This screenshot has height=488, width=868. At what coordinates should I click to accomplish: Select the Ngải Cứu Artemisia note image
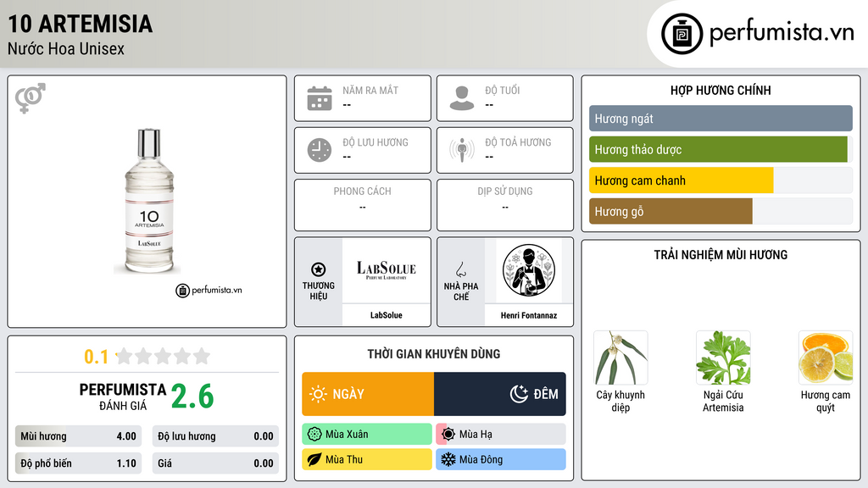pyautogui.click(x=723, y=358)
